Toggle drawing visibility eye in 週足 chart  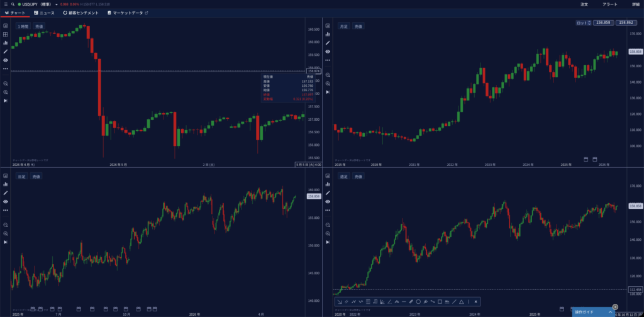click(x=328, y=202)
